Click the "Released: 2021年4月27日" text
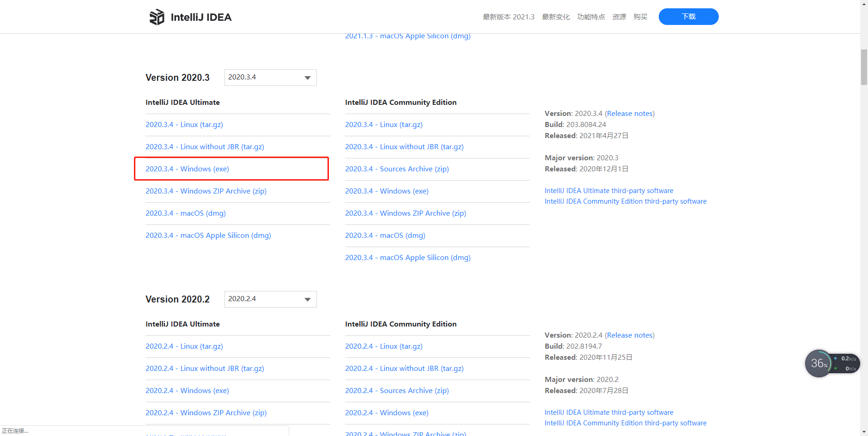 [586, 136]
